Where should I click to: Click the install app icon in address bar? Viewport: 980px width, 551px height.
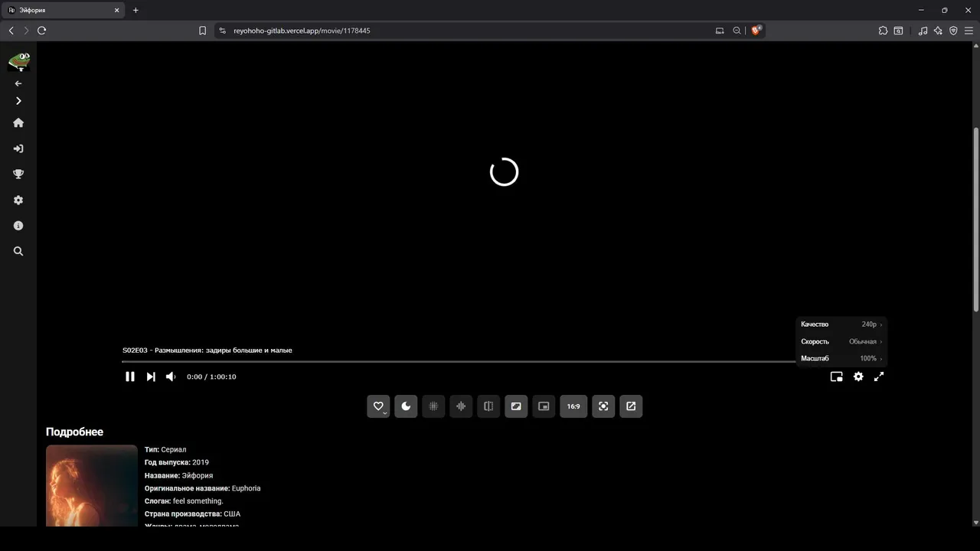pos(720,31)
